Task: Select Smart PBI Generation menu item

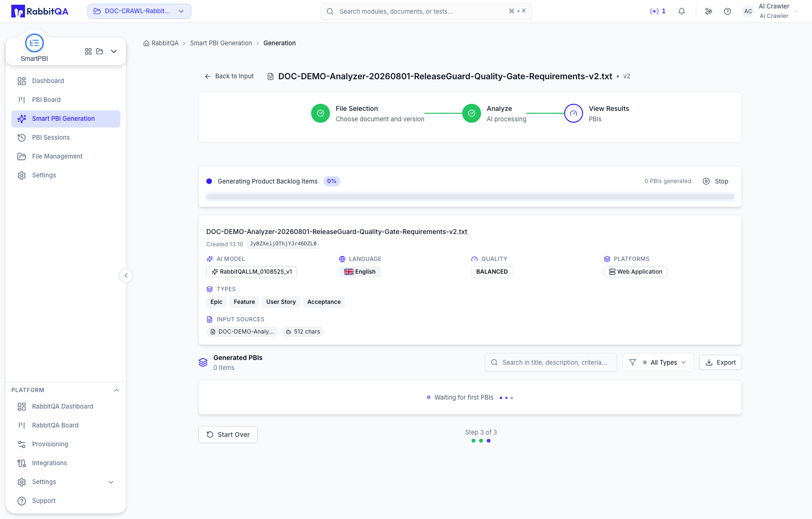Action: [66, 118]
